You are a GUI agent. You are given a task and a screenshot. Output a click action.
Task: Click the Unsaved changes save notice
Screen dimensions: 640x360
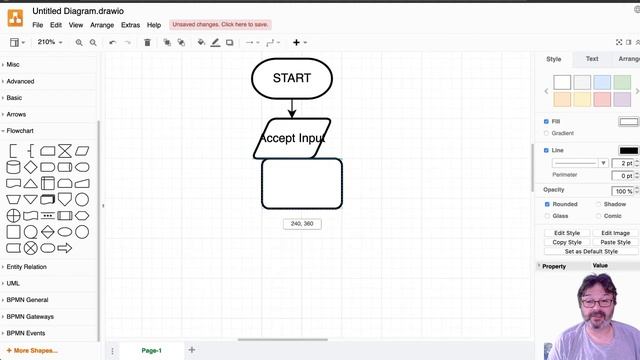[x=220, y=24]
